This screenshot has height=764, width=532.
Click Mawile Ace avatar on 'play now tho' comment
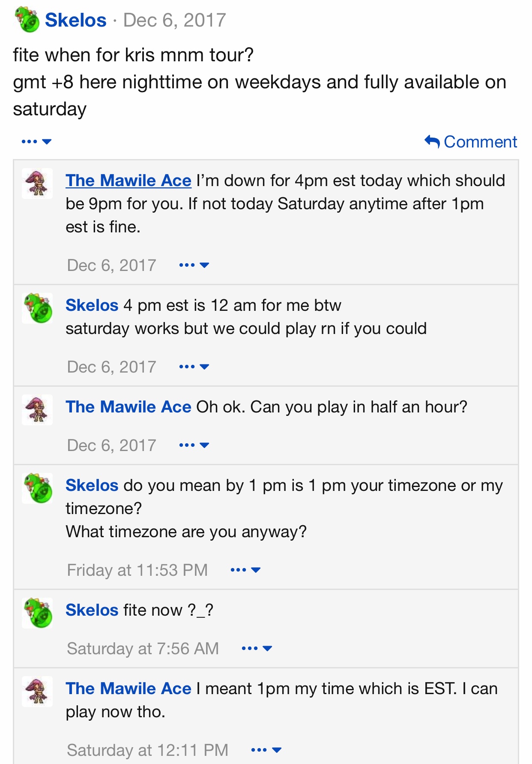coord(37,691)
